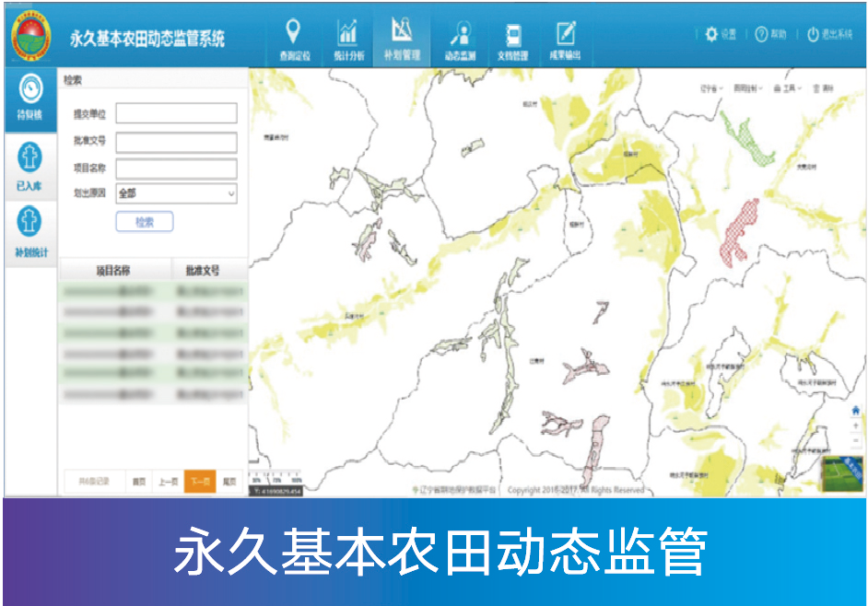Open the 图层控制 dropdown above the map

(x=746, y=88)
